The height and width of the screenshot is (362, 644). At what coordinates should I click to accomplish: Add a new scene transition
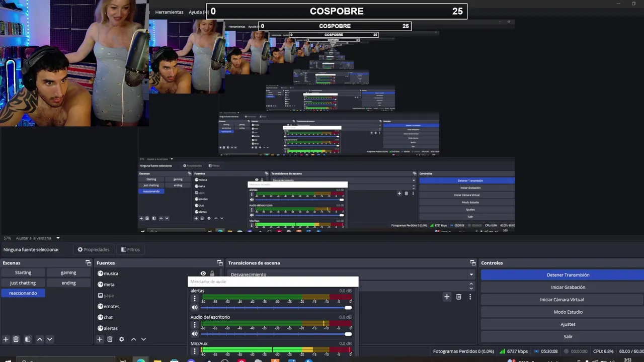click(x=447, y=297)
